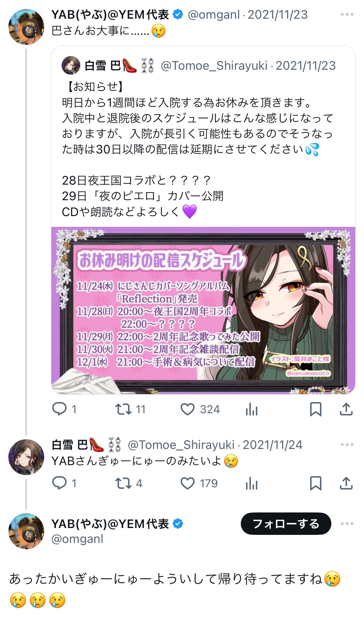
Task: Bookmark Tomoe Shirayuki's reply
Action: pos(316,483)
